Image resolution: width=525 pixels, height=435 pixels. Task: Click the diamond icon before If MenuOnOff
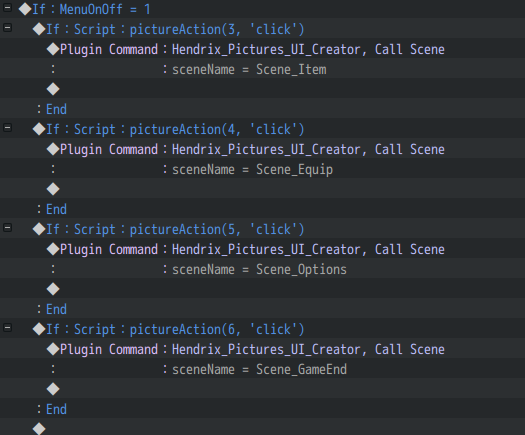[25, 9]
